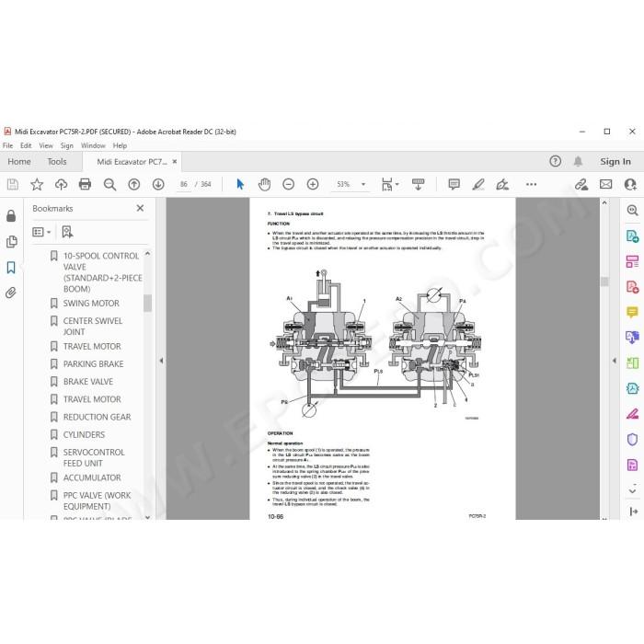Expand right tools pane arrow
This screenshot has height=644, width=644.
(615, 361)
